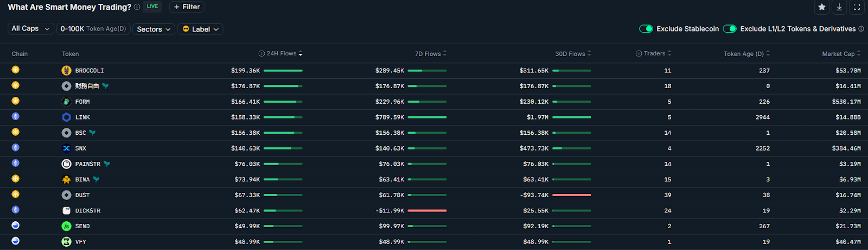Click the LINK token hexagon icon
Viewport: 868px width, 250px height.
pyautogui.click(x=66, y=117)
